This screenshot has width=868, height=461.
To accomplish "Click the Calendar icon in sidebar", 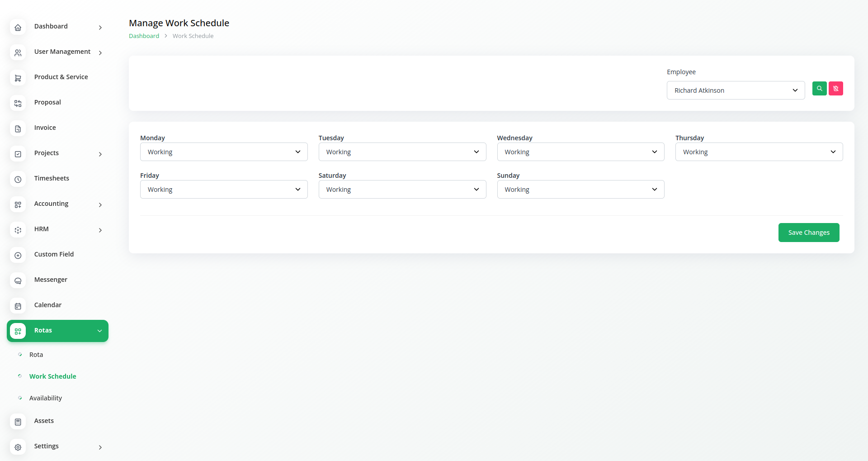I will [x=18, y=306].
